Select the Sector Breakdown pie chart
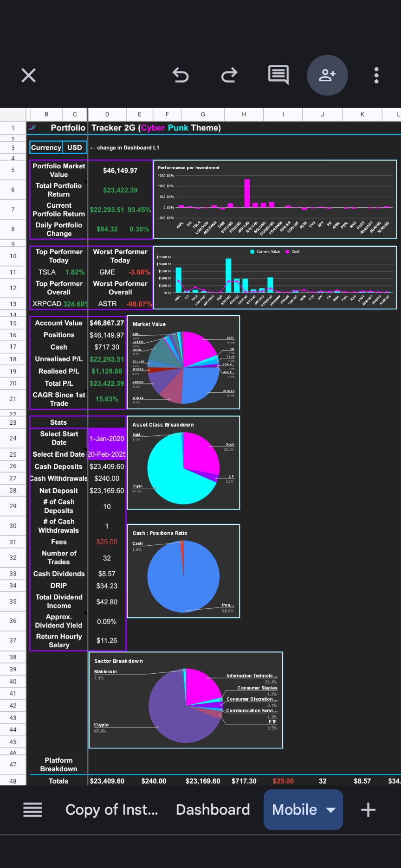 pyautogui.click(x=186, y=700)
